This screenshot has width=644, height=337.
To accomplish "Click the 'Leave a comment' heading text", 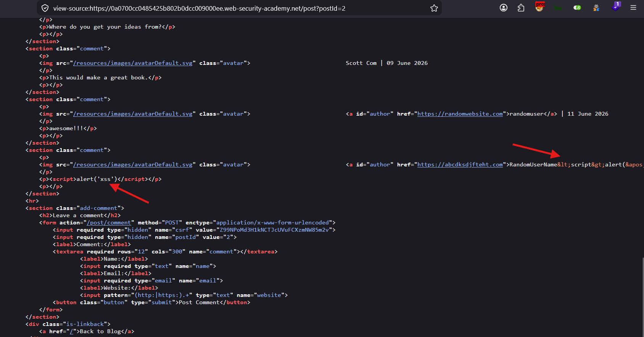I will [x=78, y=215].
